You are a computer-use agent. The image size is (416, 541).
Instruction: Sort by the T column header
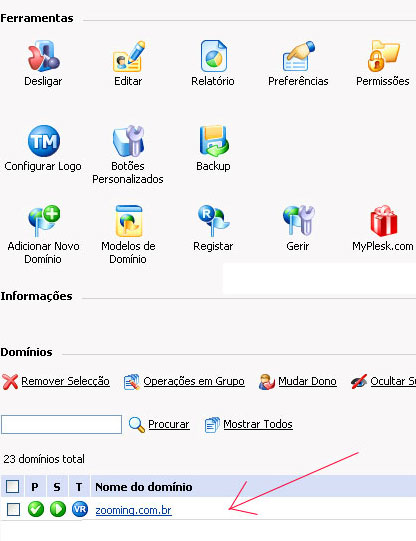coord(79,487)
